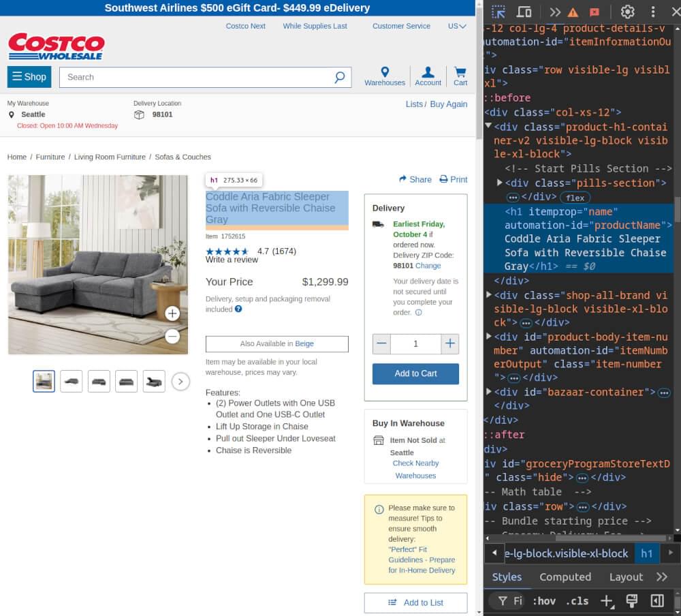Expand the bazaar-container div node
This screenshot has height=616, width=681.
click(x=489, y=392)
